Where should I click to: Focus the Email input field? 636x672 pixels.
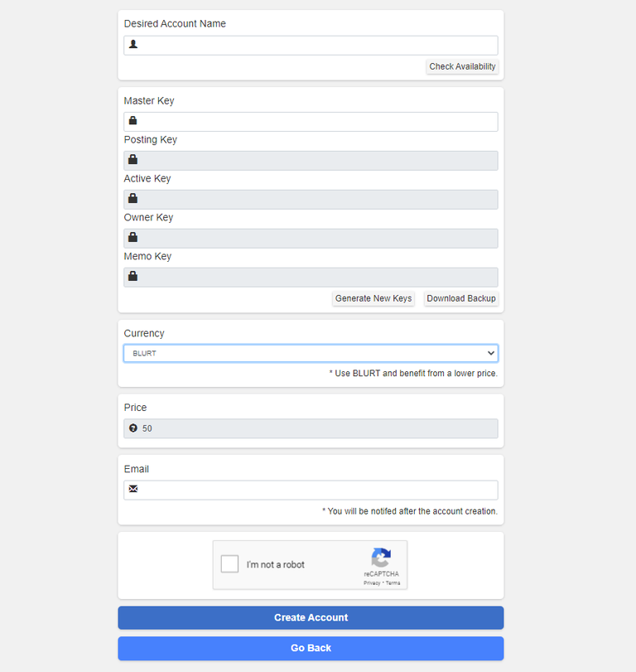(311, 490)
